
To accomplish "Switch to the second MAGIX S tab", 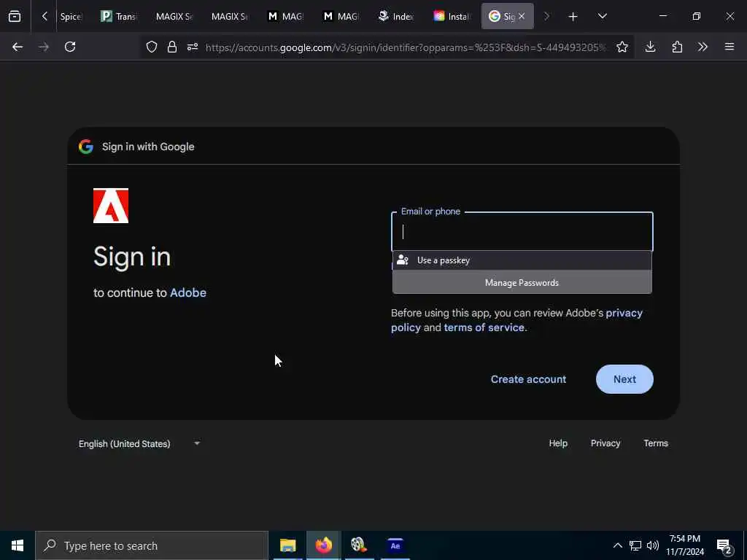I will (229, 17).
